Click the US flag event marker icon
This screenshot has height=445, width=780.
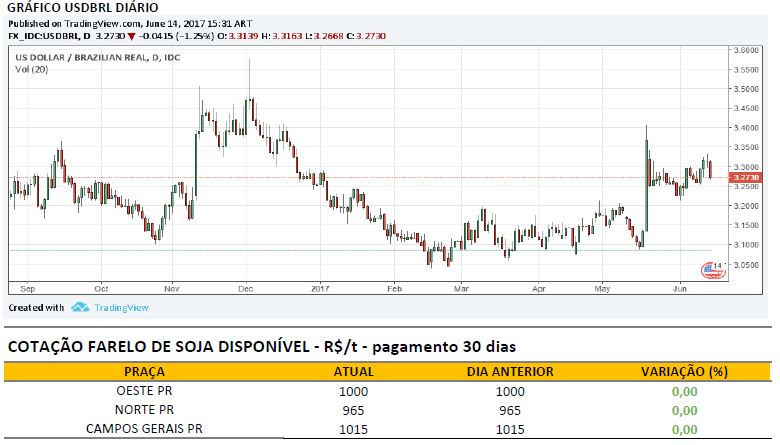[709, 268]
